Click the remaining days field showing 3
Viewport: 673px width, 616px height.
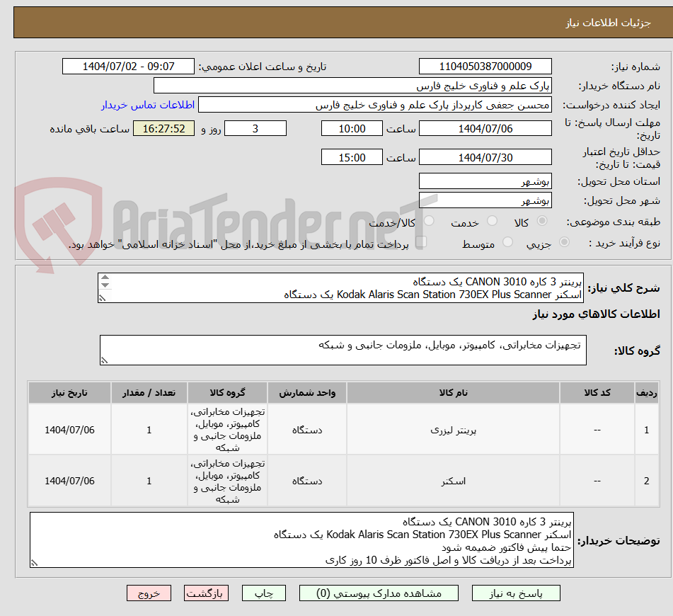click(255, 128)
